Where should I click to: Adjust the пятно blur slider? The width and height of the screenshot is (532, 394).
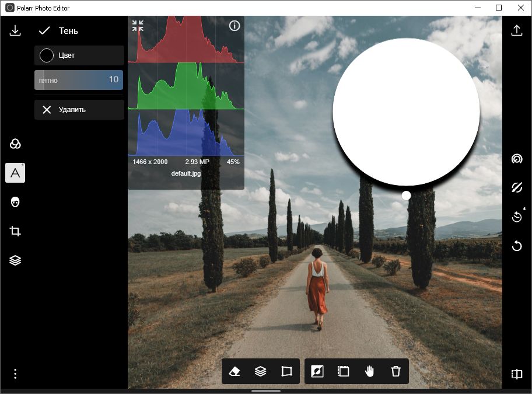click(x=79, y=80)
